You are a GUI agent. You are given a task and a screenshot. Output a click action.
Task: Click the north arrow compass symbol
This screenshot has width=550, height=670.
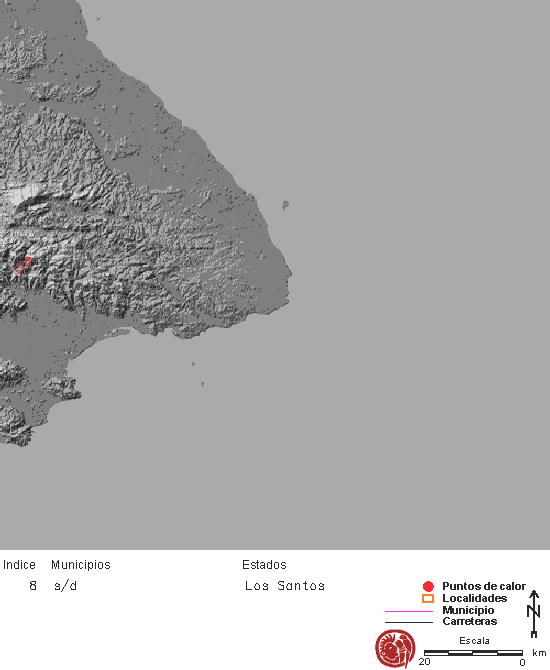[534, 614]
